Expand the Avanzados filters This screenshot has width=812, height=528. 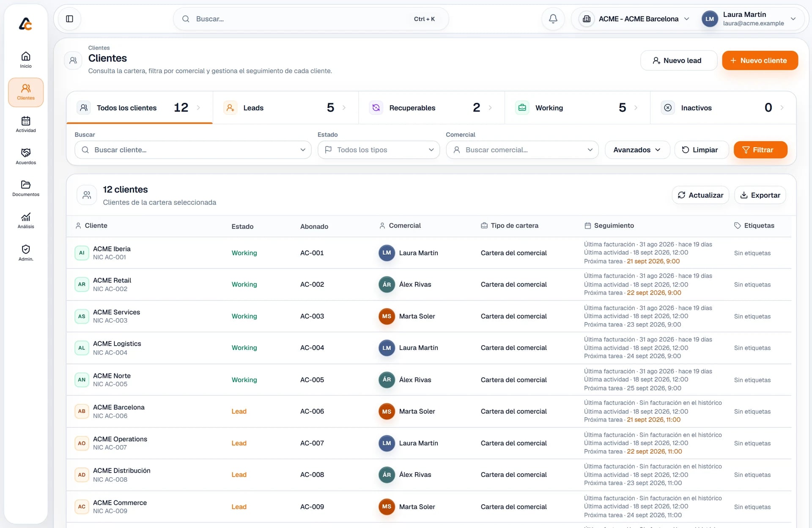tap(637, 150)
